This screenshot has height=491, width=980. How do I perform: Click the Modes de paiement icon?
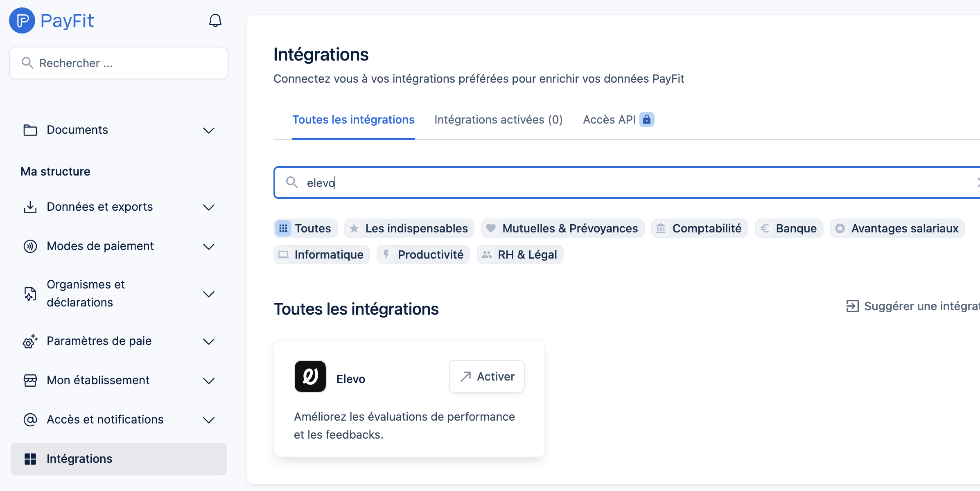tap(30, 246)
